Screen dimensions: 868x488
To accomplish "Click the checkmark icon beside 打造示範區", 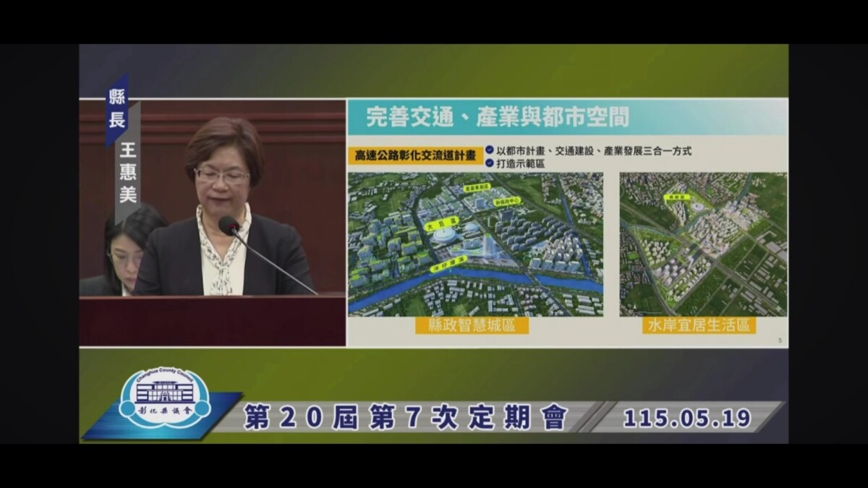I will [x=490, y=163].
